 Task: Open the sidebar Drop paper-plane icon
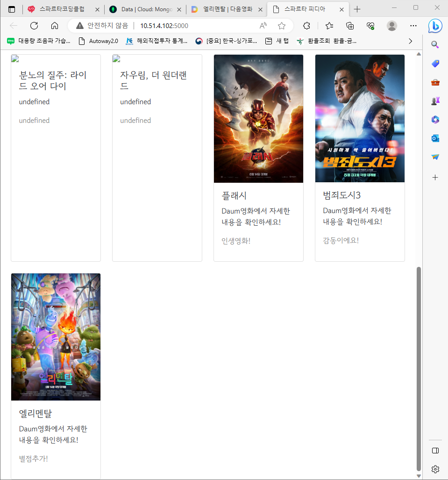click(x=435, y=157)
